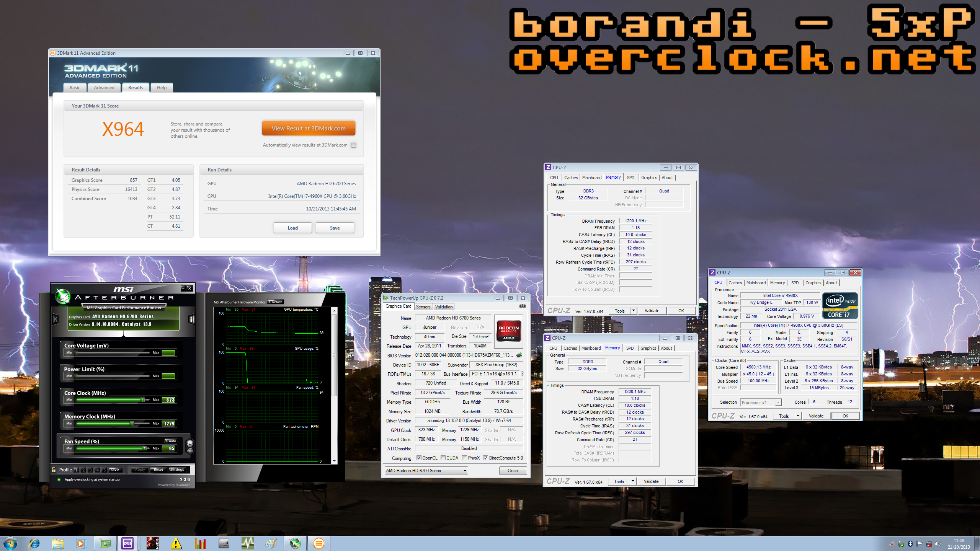
Task: Click Close in GPU-Z
Action: tap(513, 471)
